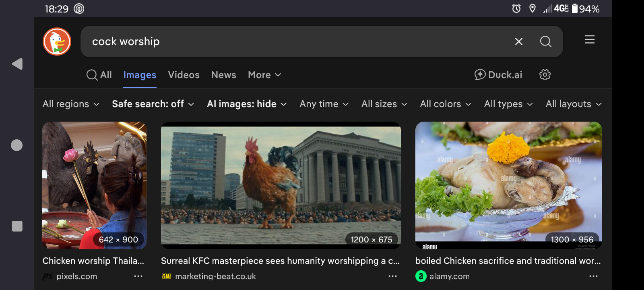Tap the location status icon
644x290 pixels.
pos(533,8)
